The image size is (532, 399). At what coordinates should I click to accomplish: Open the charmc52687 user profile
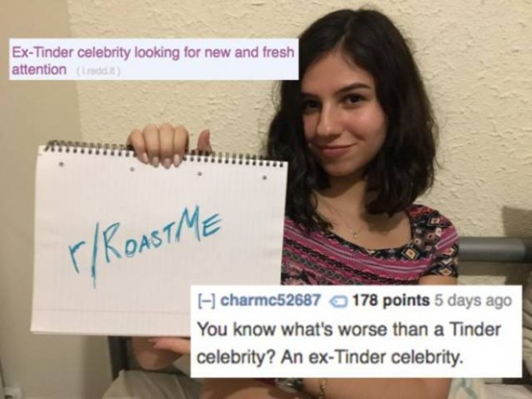pos(272,300)
